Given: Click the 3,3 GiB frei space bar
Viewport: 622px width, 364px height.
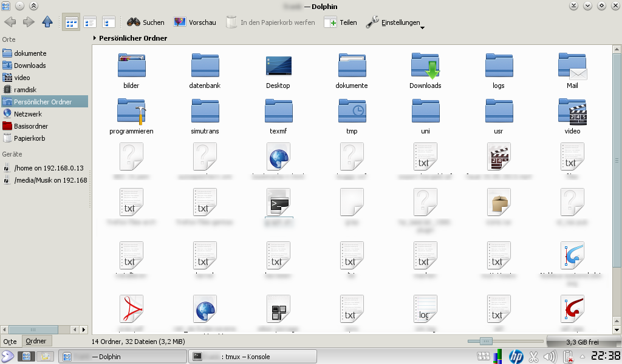Looking at the screenshot, I should pos(583,342).
